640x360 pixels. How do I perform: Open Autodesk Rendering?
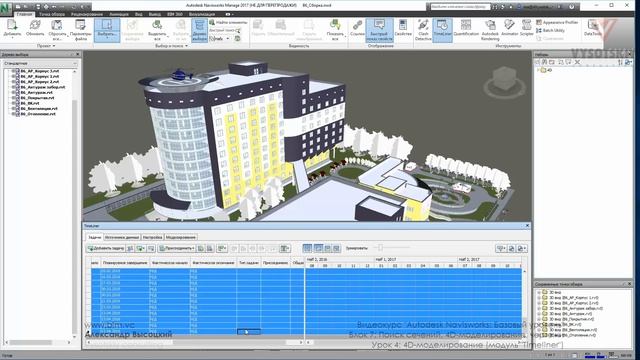click(490, 29)
